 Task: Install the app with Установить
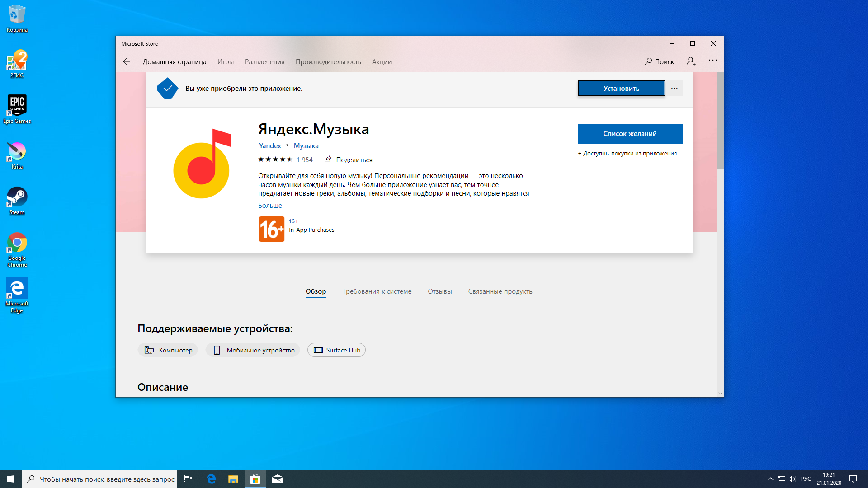[621, 89]
